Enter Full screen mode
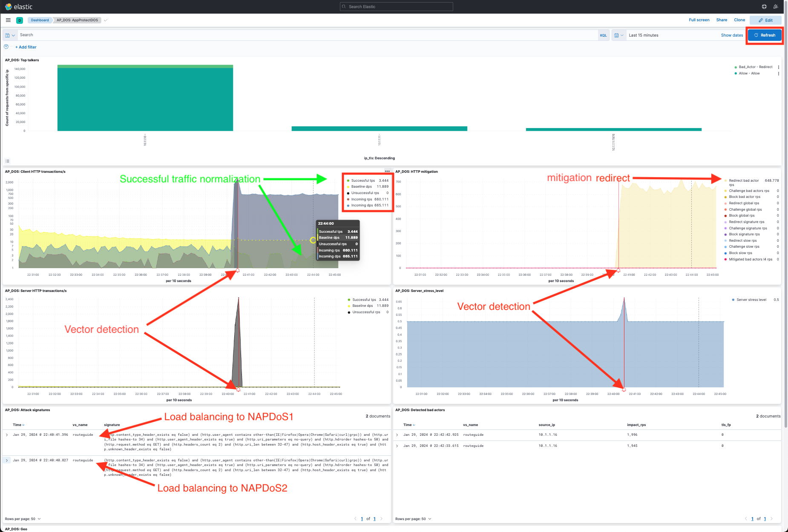This screenshot has width=788, height=532. tap(699, 20)
